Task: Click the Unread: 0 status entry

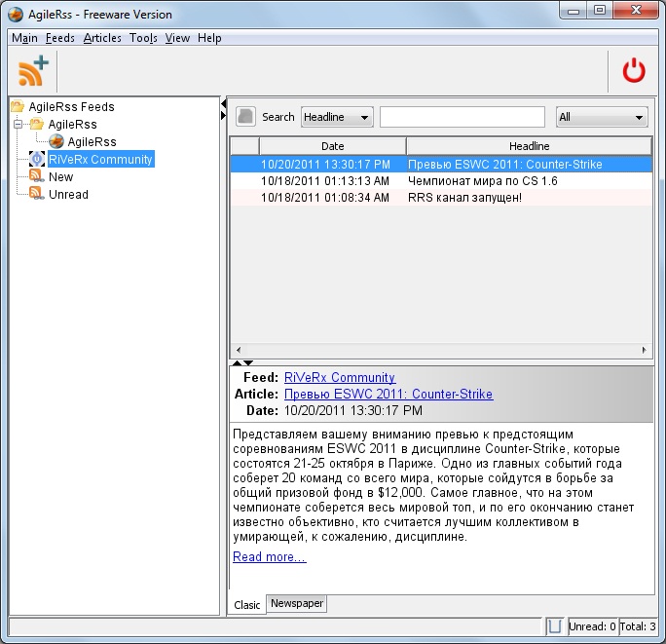Action: [593, 626]
